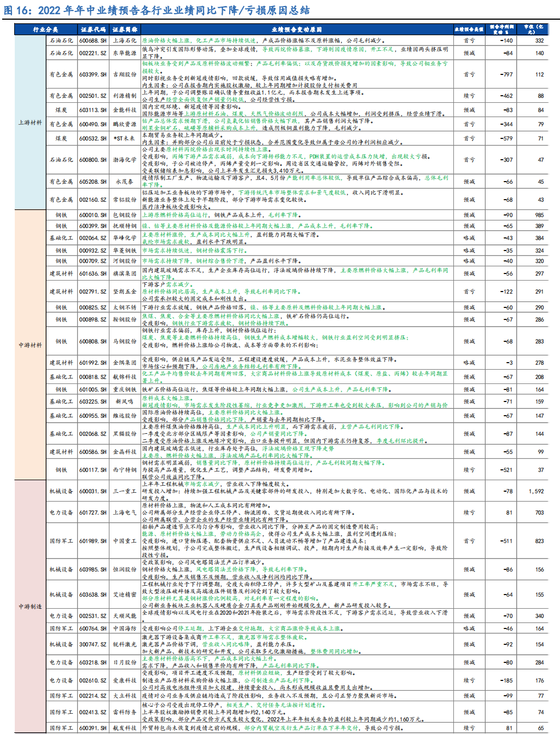The height and width of the screenshot is (734, 560).
Task: Click the -797 profit change value
Action: (x=506, y=74)
